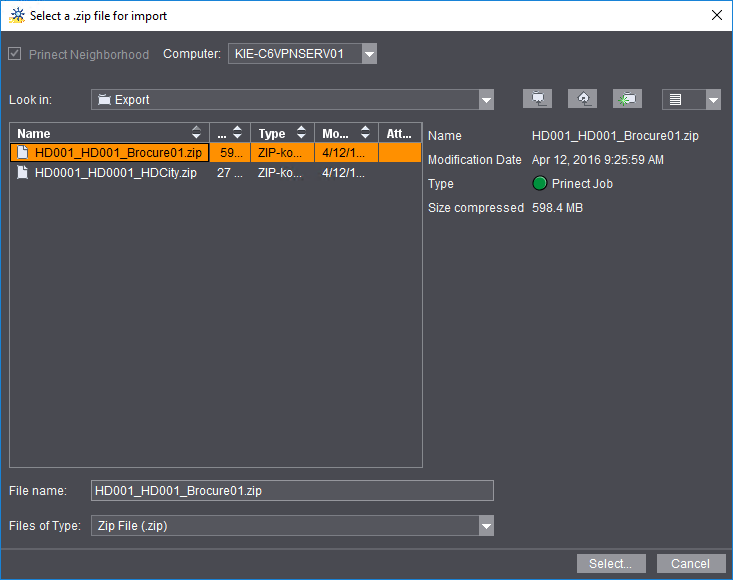
Task: Expand the Look in Export dropdown
Action: coord(292,100)
